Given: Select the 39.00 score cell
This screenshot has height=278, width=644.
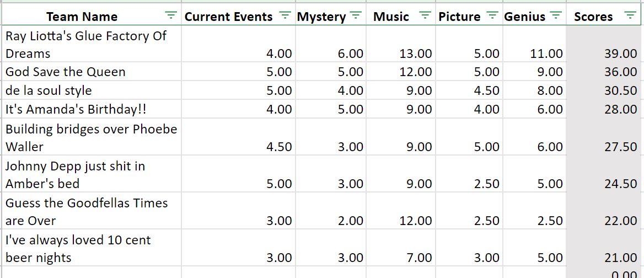Looking at the screenshot, I should (x=605, y=44).
